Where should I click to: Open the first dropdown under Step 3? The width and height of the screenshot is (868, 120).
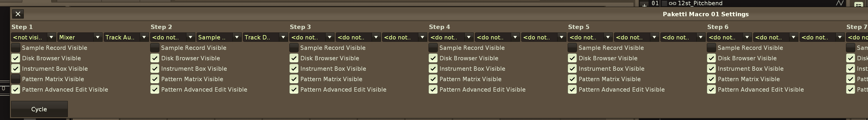pos(312,37)
